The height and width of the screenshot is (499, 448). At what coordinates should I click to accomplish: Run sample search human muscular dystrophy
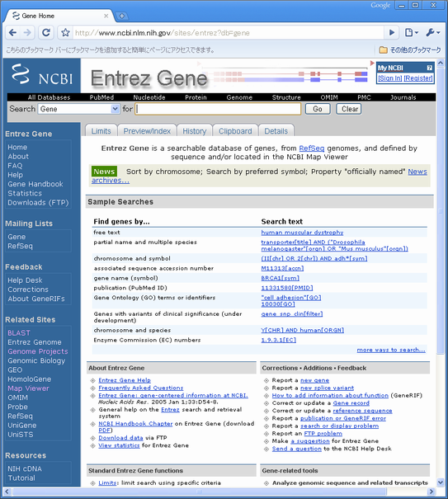click(302, 233)
